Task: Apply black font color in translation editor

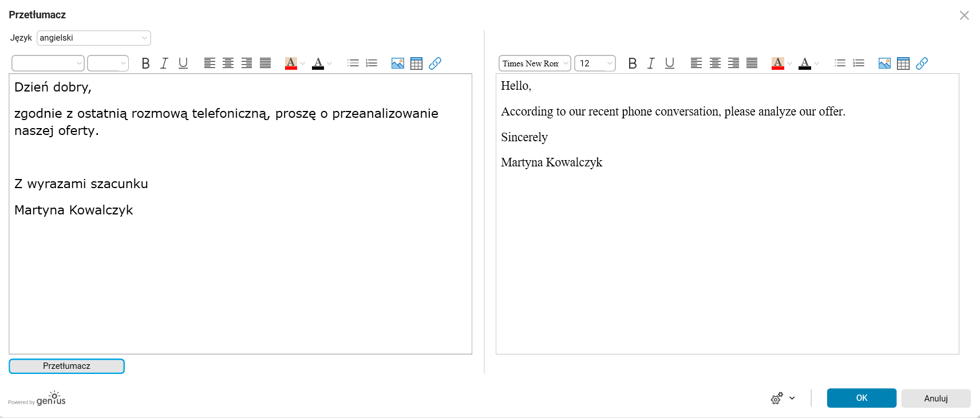Action: pyautogui.click(x=805, y=63)
